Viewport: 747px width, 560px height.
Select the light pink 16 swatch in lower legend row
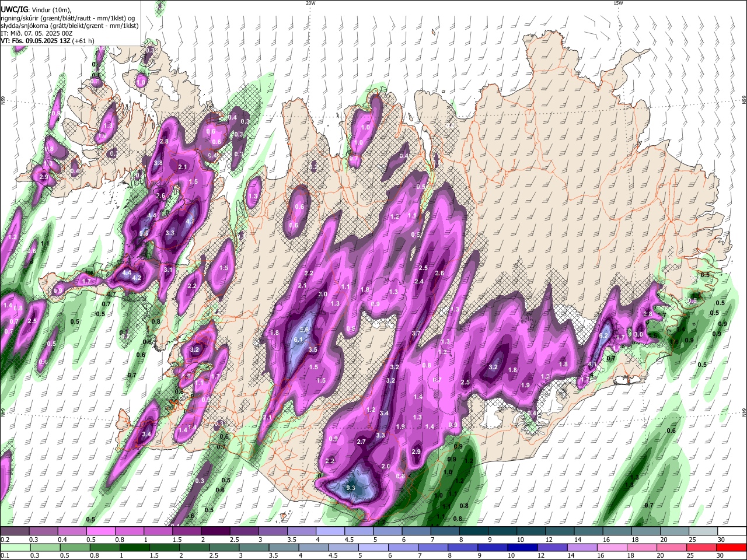tap(612, 548)
